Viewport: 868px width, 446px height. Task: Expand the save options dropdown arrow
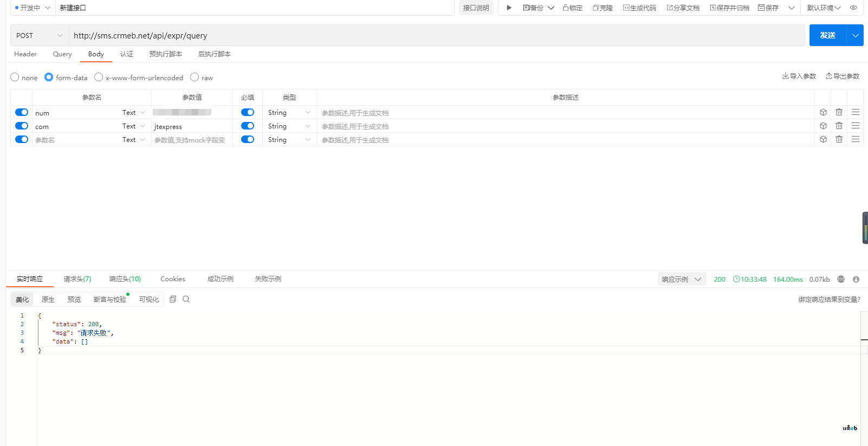pyautogui.click(x=792, y=8)
